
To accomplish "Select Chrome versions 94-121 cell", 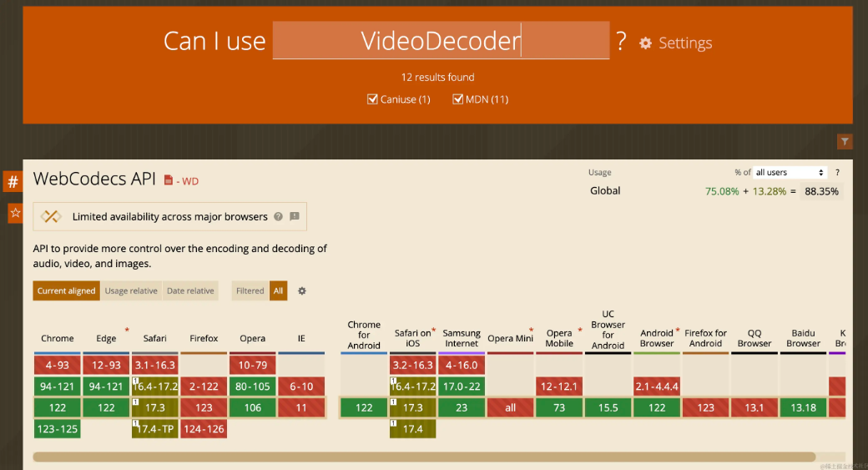I will [58, 387].
